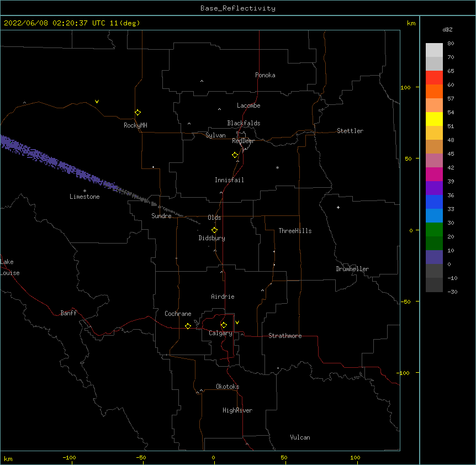Click the HighRiver town label
The height and width of the screenshot is (465, 476).
pyautogui.click(x=237, y=410)
